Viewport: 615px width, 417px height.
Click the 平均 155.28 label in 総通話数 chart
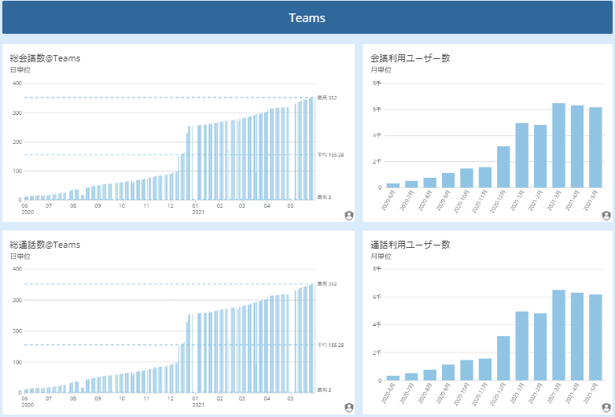coord(330,345)
